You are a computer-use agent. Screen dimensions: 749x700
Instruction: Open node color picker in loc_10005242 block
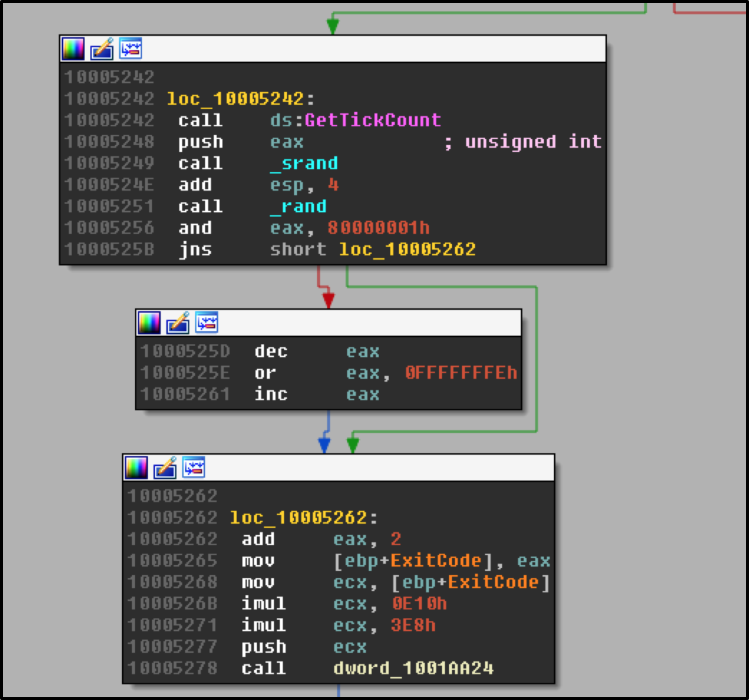[x=74, y=49]
